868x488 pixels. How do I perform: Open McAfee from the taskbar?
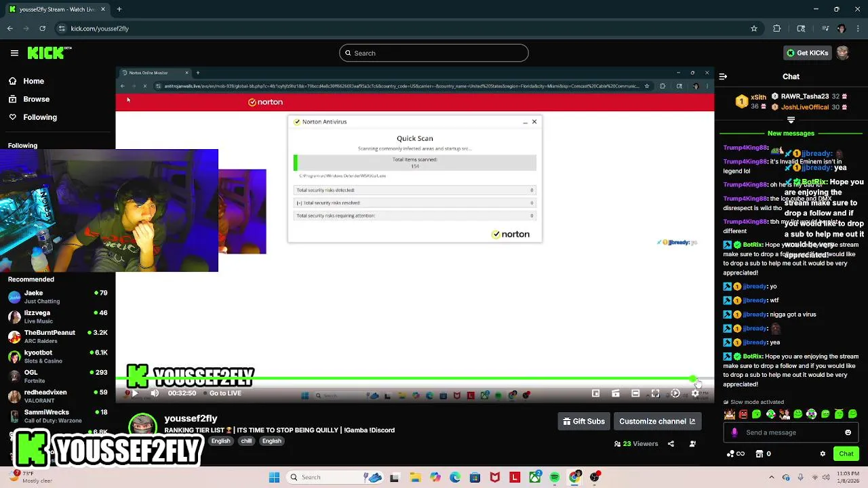point(495,477)
